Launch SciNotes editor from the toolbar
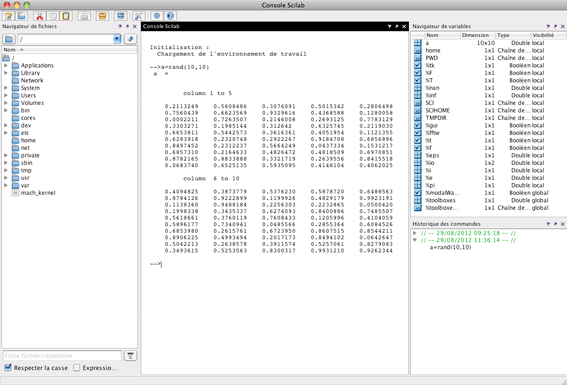567x385 pixels. (9, 16)
